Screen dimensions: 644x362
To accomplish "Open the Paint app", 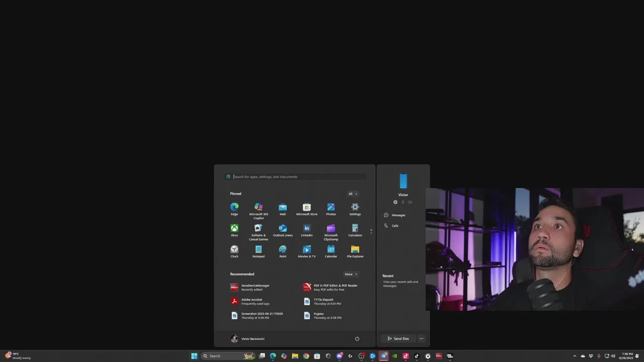I will (283, 251).
